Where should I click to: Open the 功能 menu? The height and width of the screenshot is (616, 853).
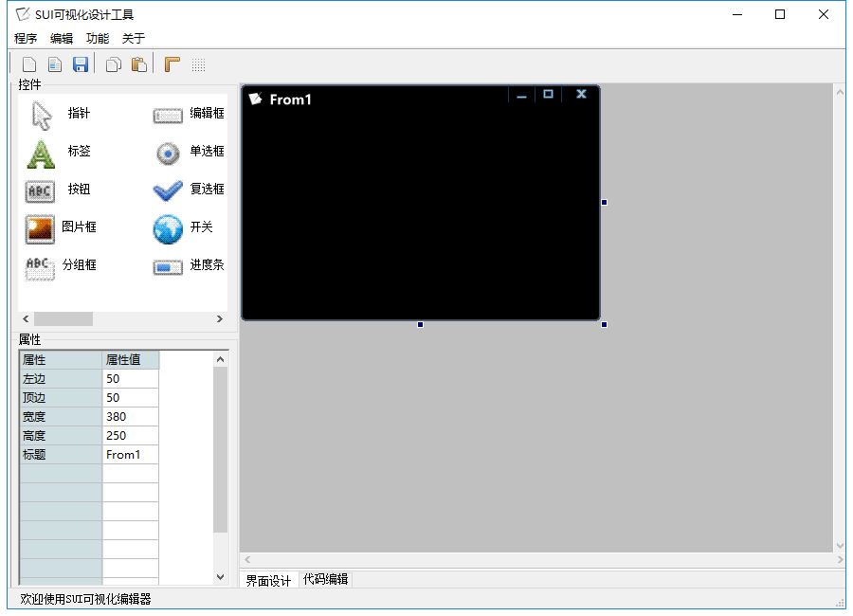click(x=98, y=38)
